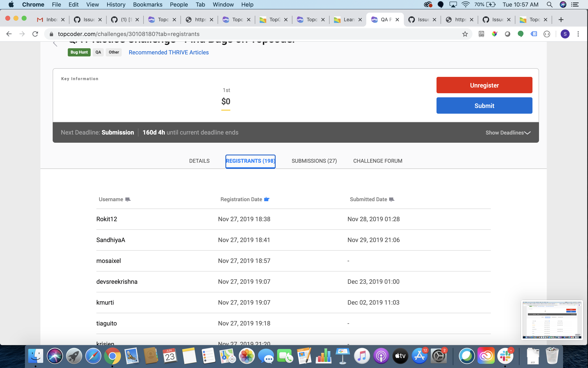Open the screenshot preview thumbnail
Image resolution: width=588 pixels, height=368 pixels.
(552, 320)
